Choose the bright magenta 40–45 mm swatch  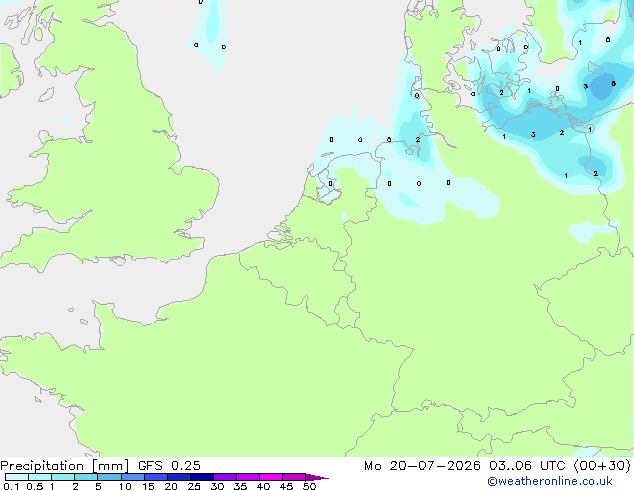tap(271, 477)
